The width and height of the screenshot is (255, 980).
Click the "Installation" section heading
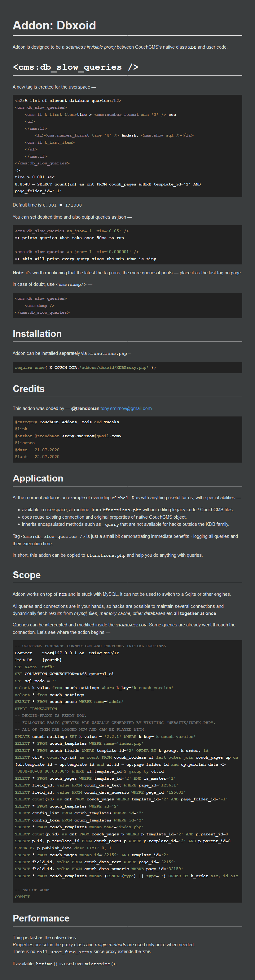[37, 334]
